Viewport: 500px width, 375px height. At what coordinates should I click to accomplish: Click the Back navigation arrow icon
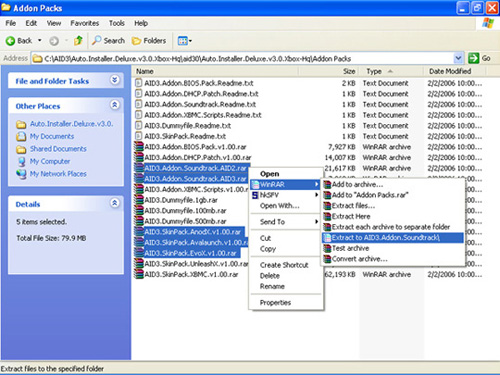[x=10, y=41]
